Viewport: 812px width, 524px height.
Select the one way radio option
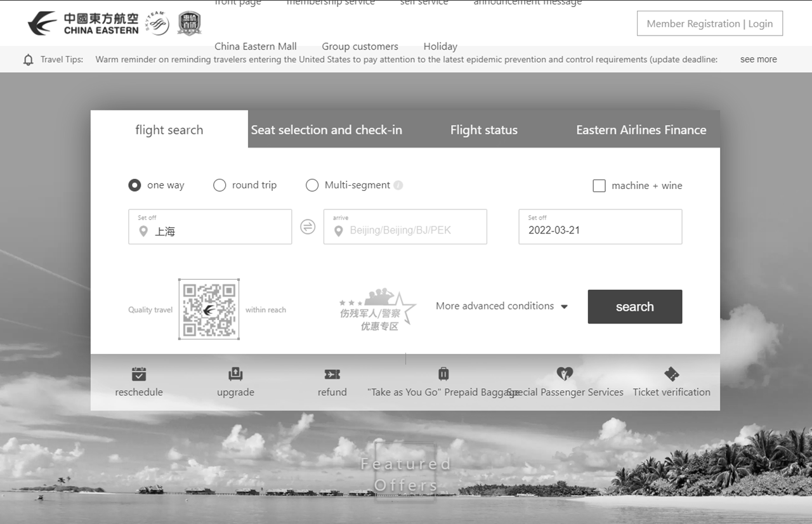coord(134,185)
